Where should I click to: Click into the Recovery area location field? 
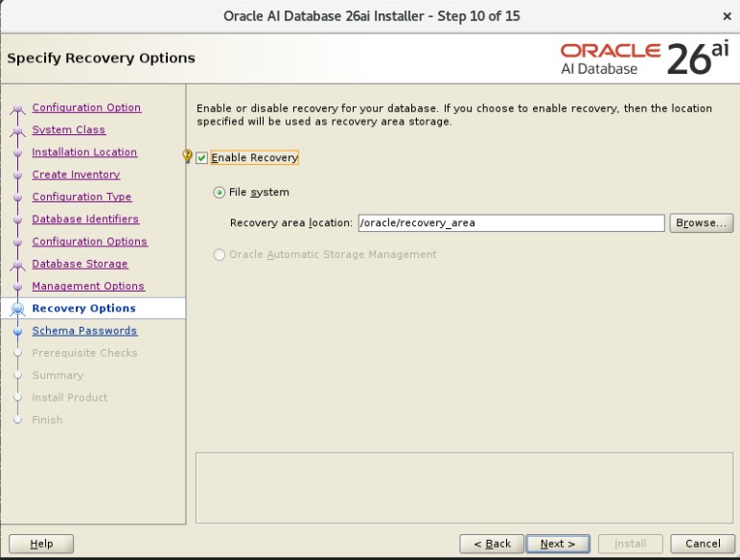(x=511, y=222)
